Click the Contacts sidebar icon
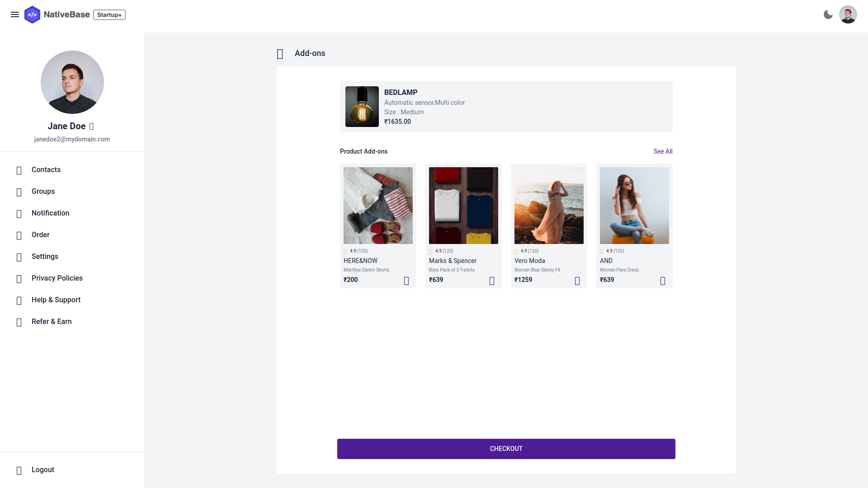This screenshot has width=868, height=488. pyautogui.click(x=19, y=171)
